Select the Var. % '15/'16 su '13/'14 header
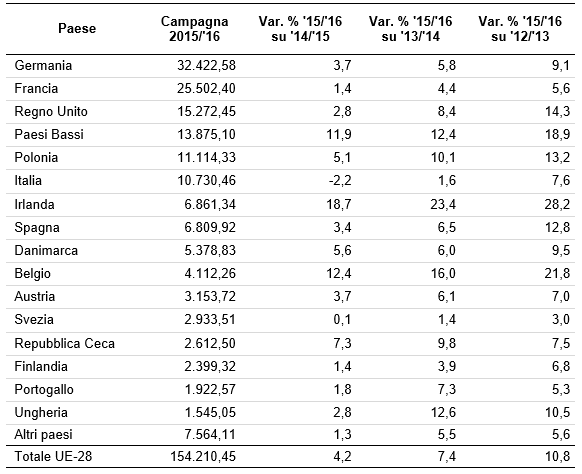Image resolution: width=582 pixels, height=474 pixels. [x=411, y=29]
